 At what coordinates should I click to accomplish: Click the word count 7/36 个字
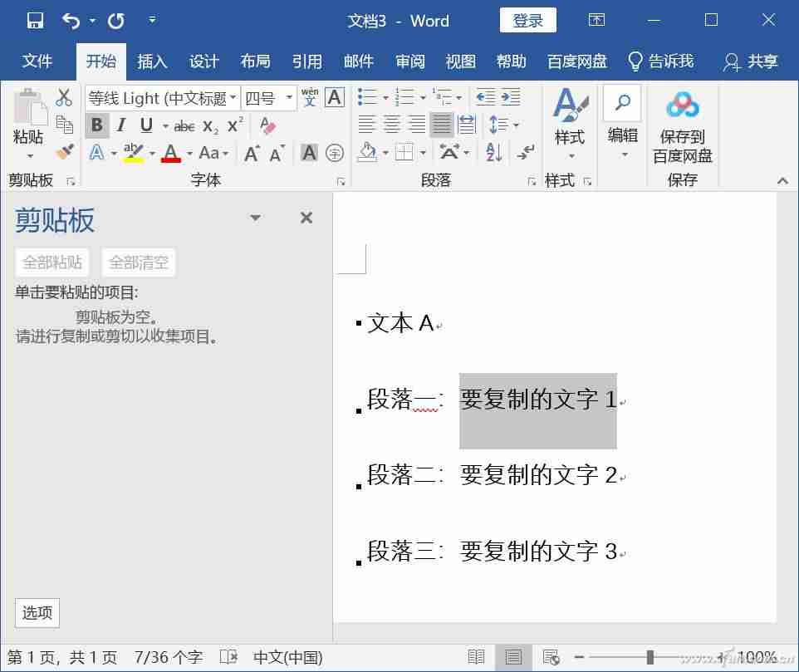pos(168,657)
